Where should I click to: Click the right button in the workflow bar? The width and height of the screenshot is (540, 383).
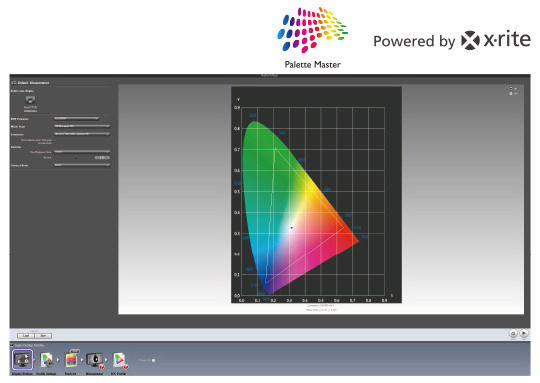43,335
